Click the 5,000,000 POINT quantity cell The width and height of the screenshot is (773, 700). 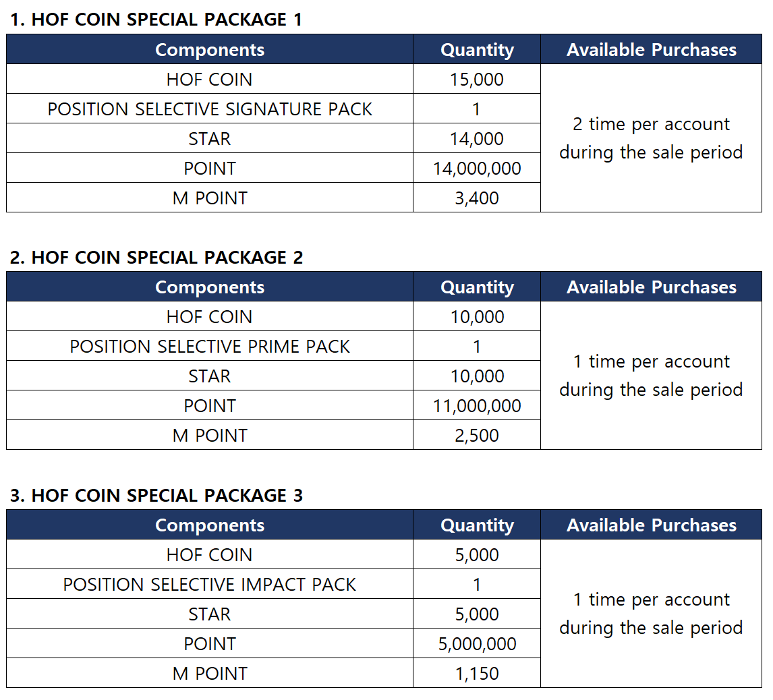477,643
